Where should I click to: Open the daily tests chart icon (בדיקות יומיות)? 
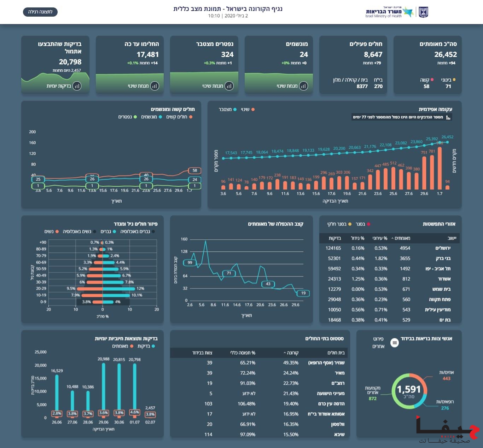[x=77, y=86]
